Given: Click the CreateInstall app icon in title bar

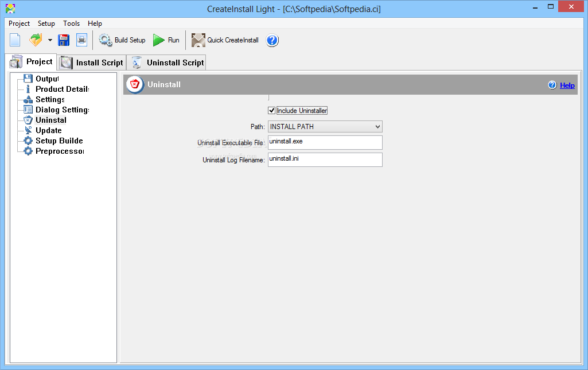Looking at the screenshot, I should pyautogui.click(x=10, y=8).
